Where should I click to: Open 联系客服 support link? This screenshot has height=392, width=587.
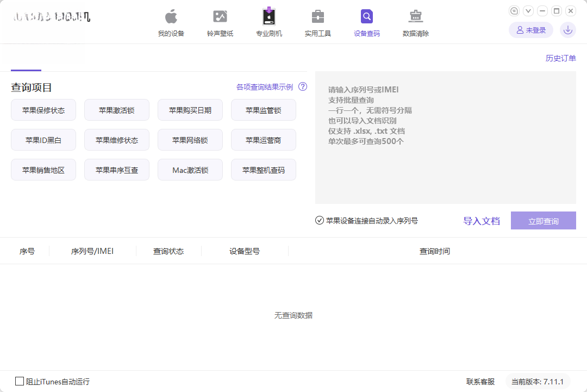(480, 382)
